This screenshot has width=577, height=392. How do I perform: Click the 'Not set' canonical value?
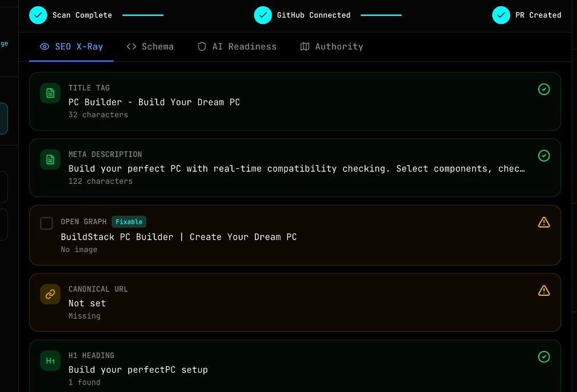pos(87,303)
